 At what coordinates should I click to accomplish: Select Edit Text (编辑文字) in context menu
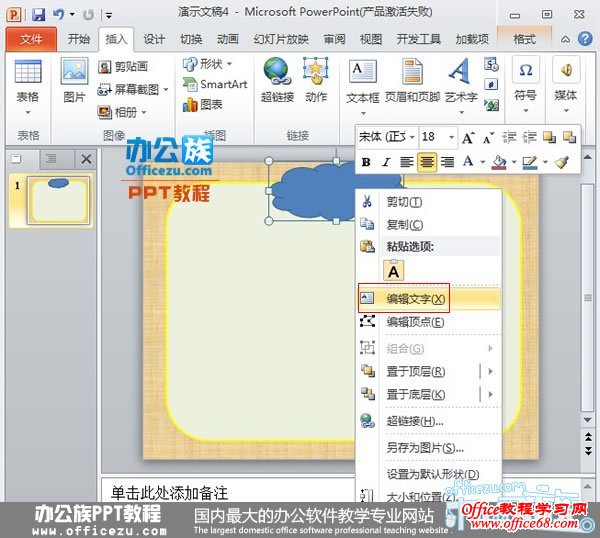pos(416,298)
